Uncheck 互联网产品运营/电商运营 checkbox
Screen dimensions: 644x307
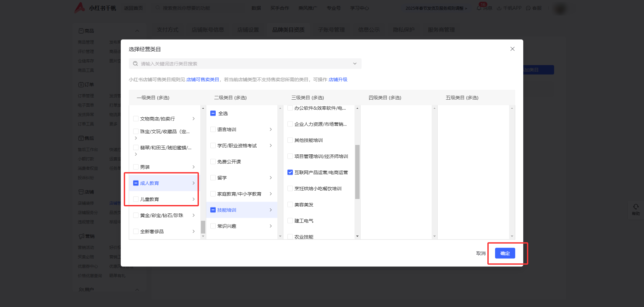tap(290, 172)
